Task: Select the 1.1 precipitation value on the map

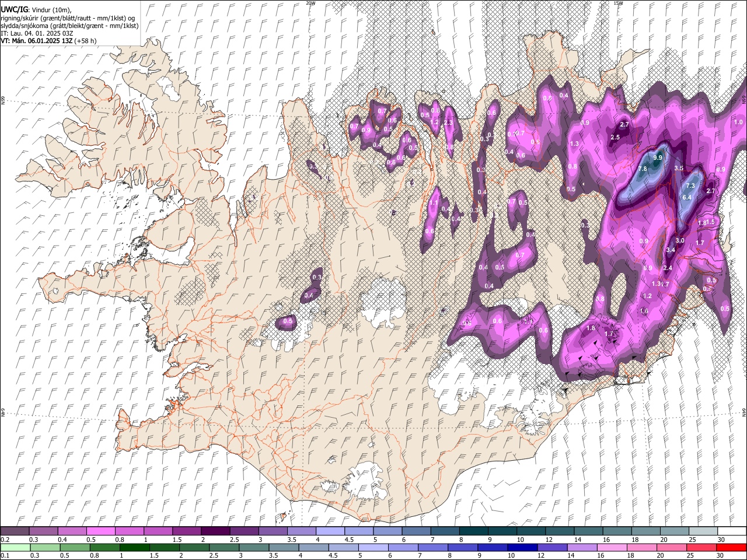Action: pos(434,203)
